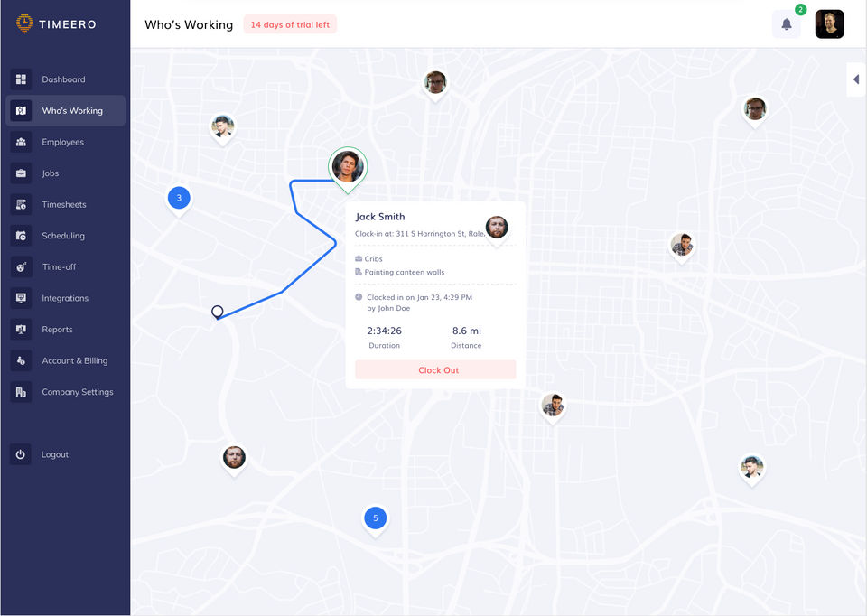Click Jack Smith's green-outlined map pin

click(x=348, y=168)
